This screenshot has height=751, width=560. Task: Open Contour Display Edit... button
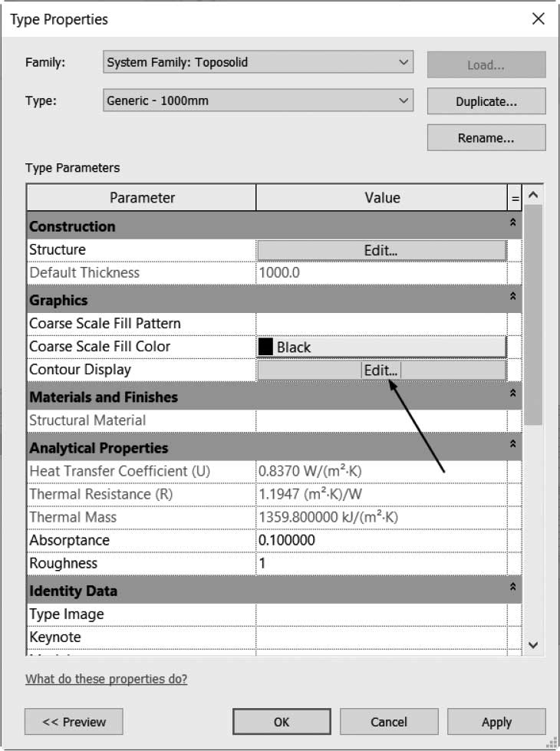382,371
